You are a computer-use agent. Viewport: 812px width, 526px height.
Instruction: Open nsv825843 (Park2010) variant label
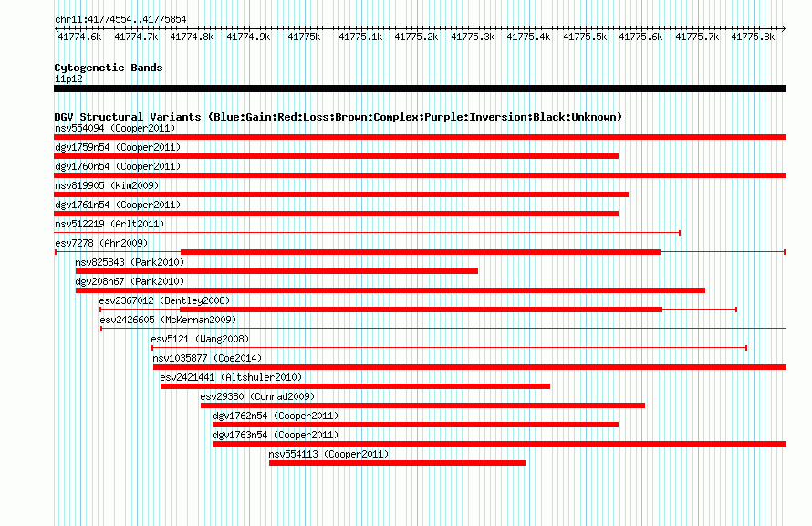click(130, 262)
